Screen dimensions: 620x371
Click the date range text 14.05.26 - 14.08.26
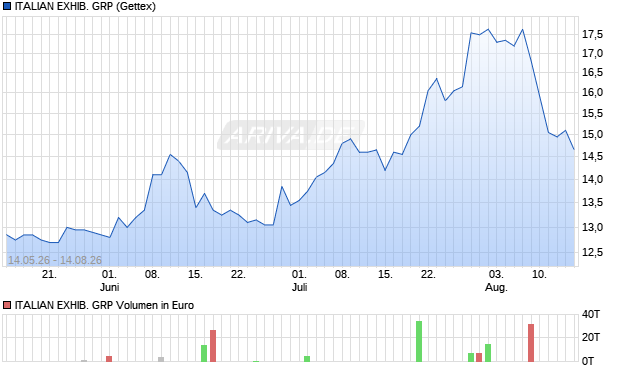tap(55, 260)
